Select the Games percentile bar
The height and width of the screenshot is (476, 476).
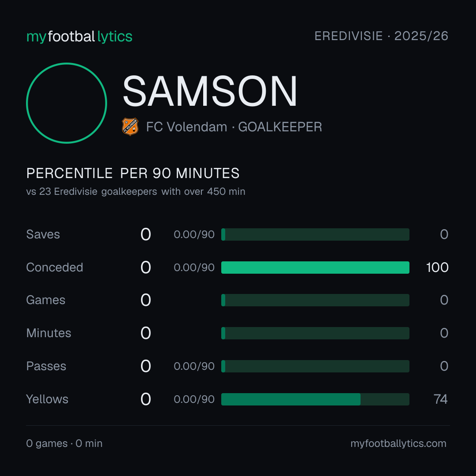point(315,300)
